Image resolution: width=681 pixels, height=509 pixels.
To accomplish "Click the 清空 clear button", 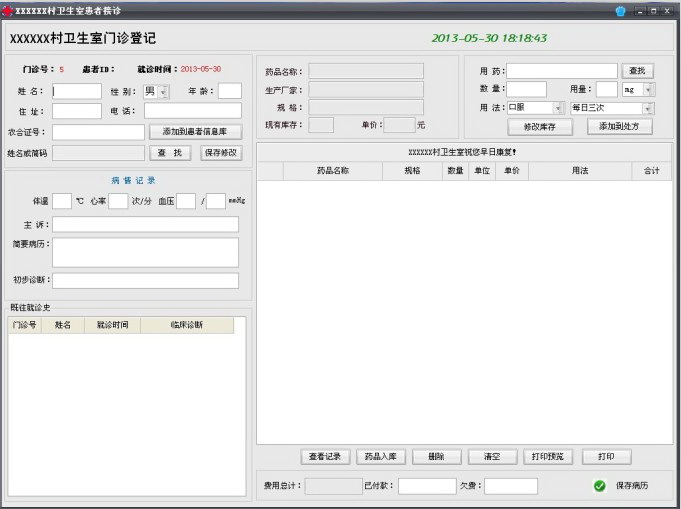I will click(492, 456).
